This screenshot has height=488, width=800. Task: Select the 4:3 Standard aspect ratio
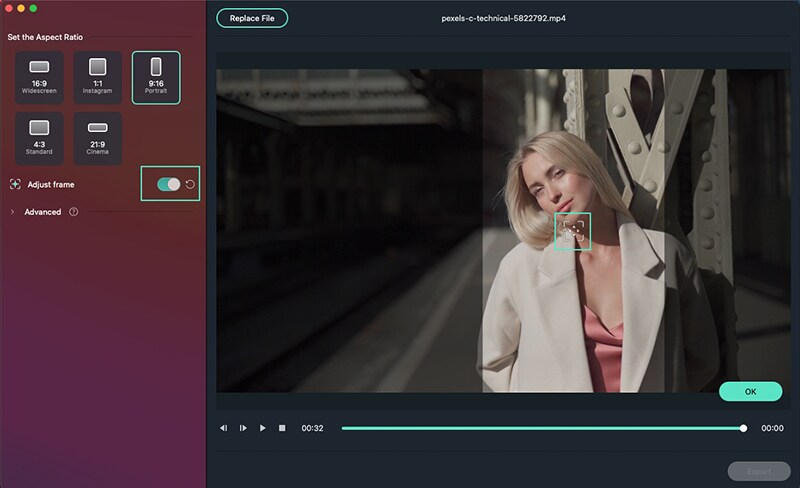point(39,138)
